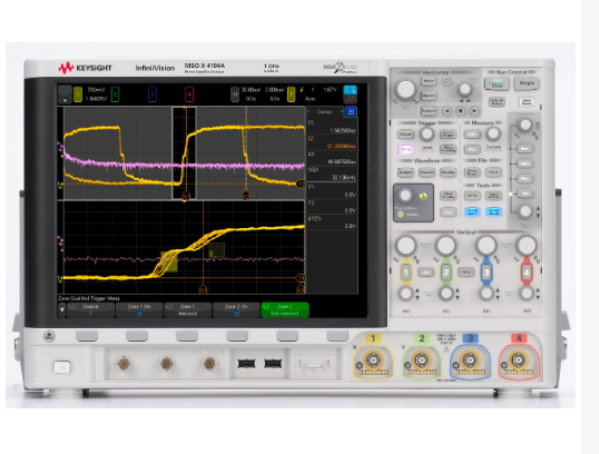Push the Horiz key in Horizontal section
Viewport: 599px width, 454px height.
429,81
